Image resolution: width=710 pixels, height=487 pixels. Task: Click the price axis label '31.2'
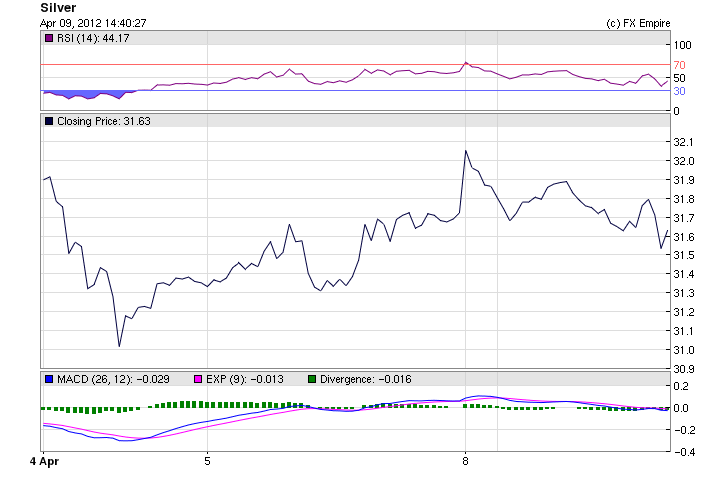click(684, 312)
